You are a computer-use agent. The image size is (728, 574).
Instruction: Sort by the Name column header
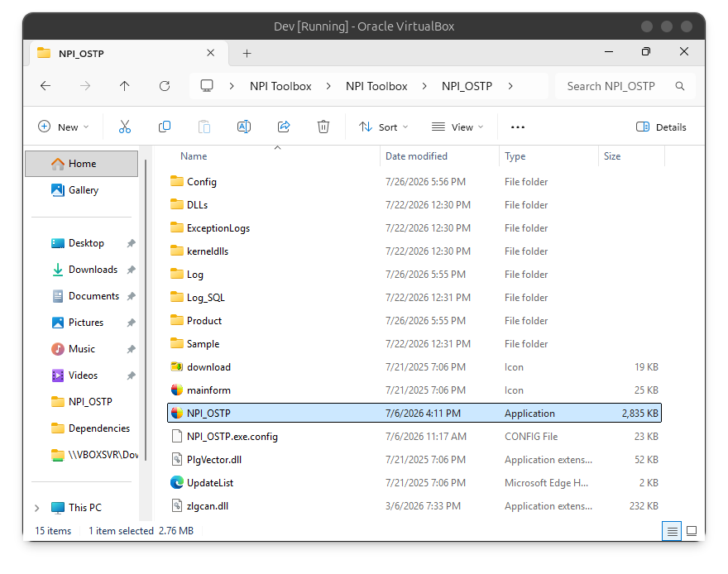coord(194,156)
